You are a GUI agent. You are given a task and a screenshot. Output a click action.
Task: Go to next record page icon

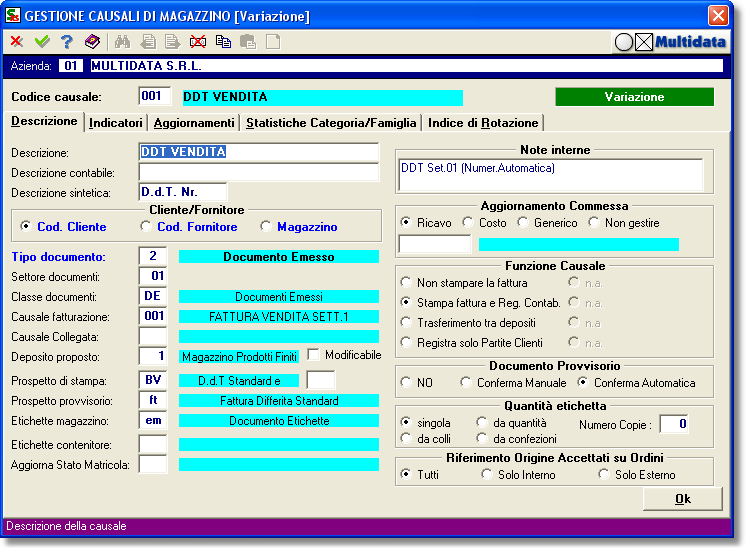173,42
